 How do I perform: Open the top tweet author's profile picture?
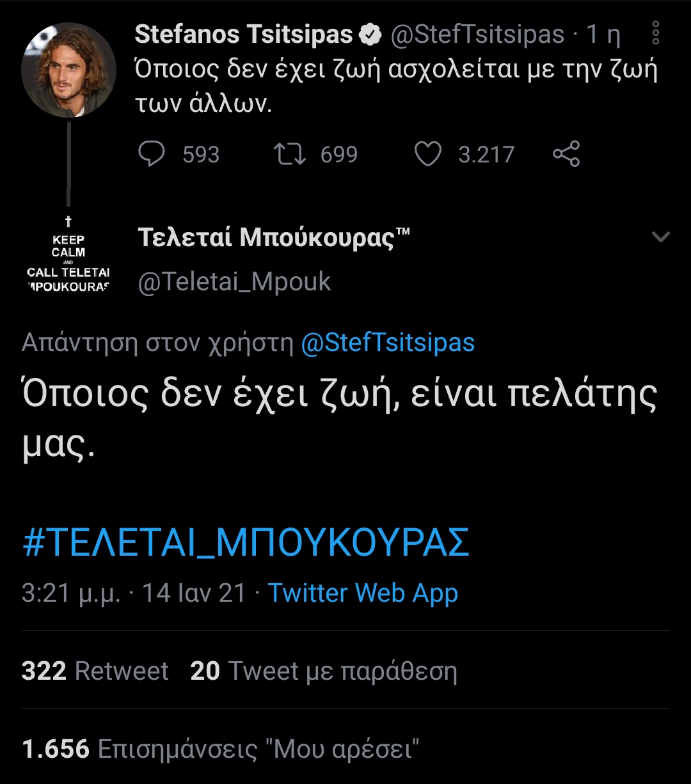[68, 70]
